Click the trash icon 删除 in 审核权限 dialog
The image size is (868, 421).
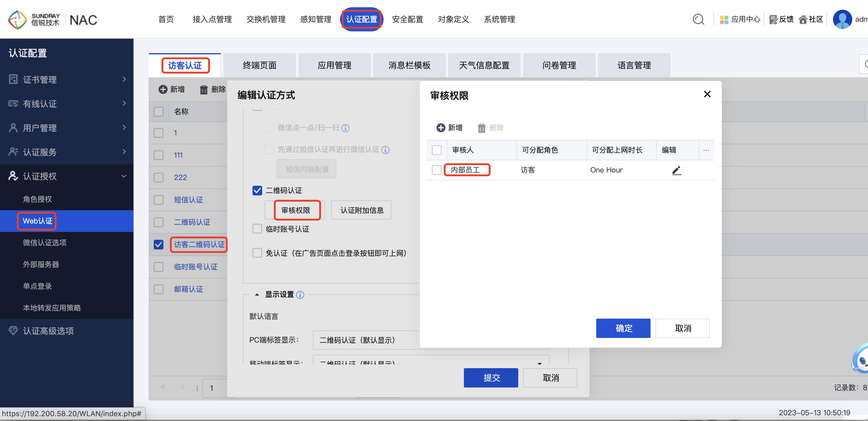click(x=482, y=128)
